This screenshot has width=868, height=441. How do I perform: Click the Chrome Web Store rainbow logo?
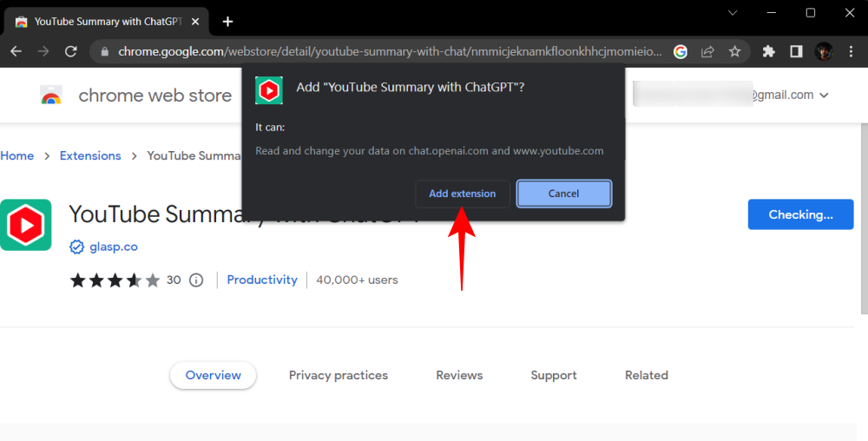(51, 95)
